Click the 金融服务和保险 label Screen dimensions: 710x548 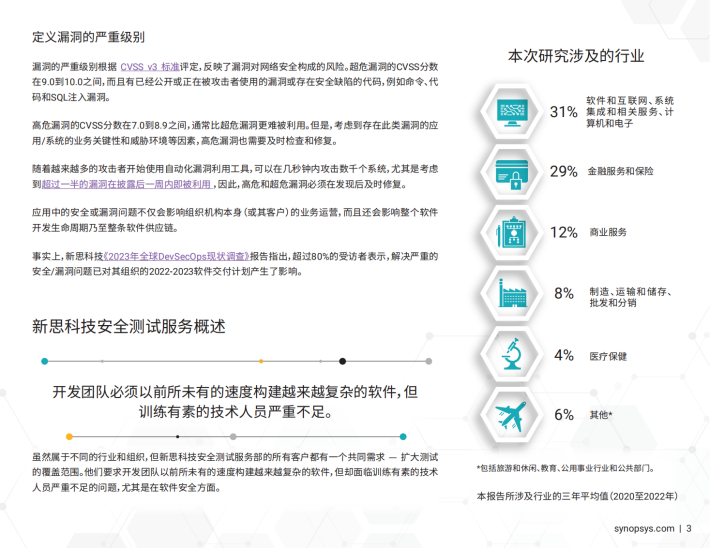tap(620, 171)
